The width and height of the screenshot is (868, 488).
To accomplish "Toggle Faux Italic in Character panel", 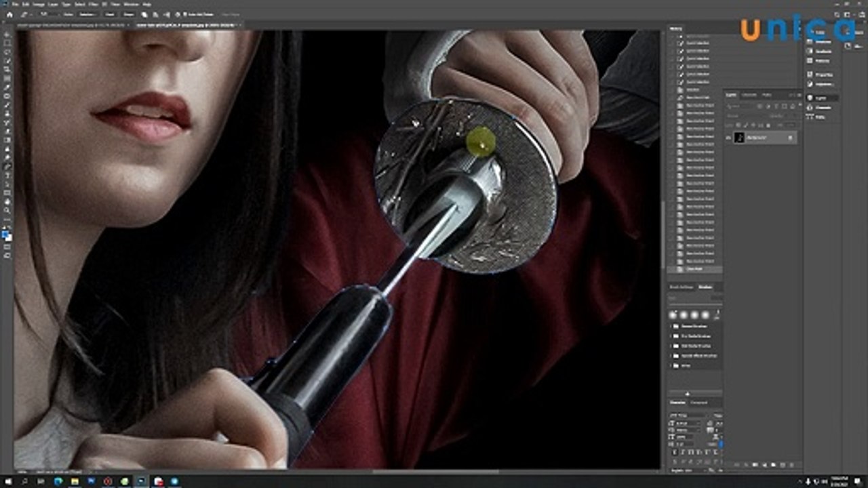I will click(x=683, y=452).
